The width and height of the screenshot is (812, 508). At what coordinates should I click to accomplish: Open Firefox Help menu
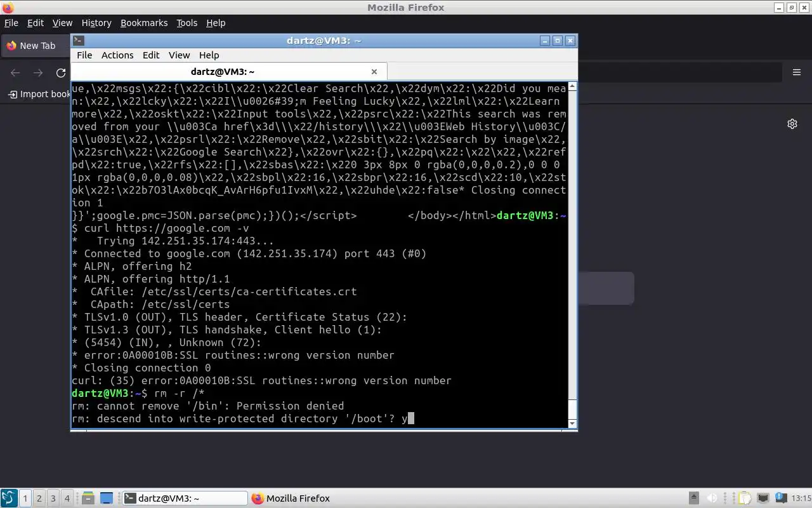point(216,23)
